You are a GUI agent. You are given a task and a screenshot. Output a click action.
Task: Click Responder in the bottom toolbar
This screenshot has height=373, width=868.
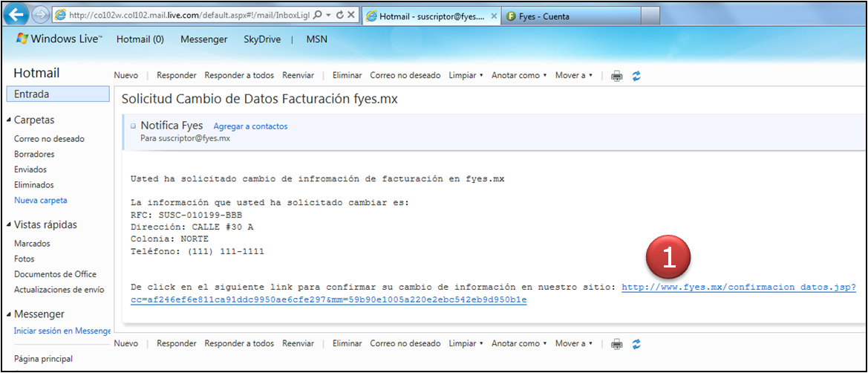(x=177, y=343)
